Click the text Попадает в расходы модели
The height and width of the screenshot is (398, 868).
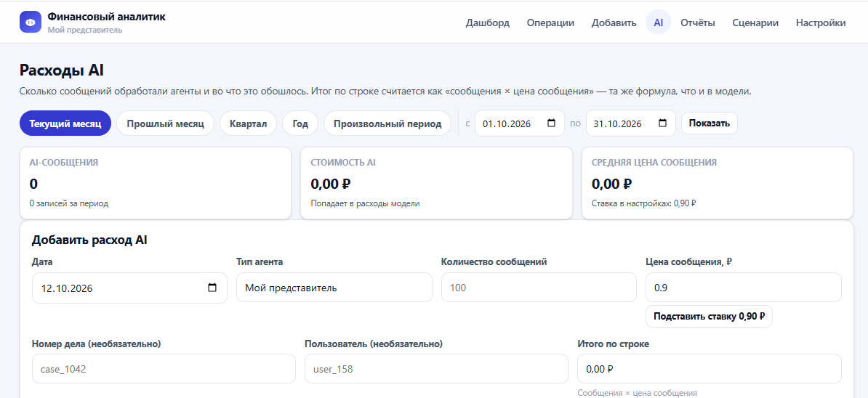tap(366, 203)
